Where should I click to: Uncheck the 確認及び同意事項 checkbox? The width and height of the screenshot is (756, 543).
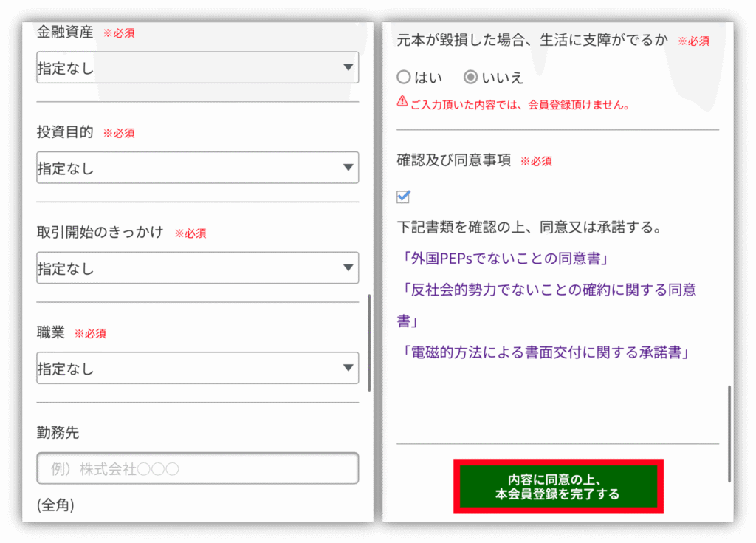403,197
